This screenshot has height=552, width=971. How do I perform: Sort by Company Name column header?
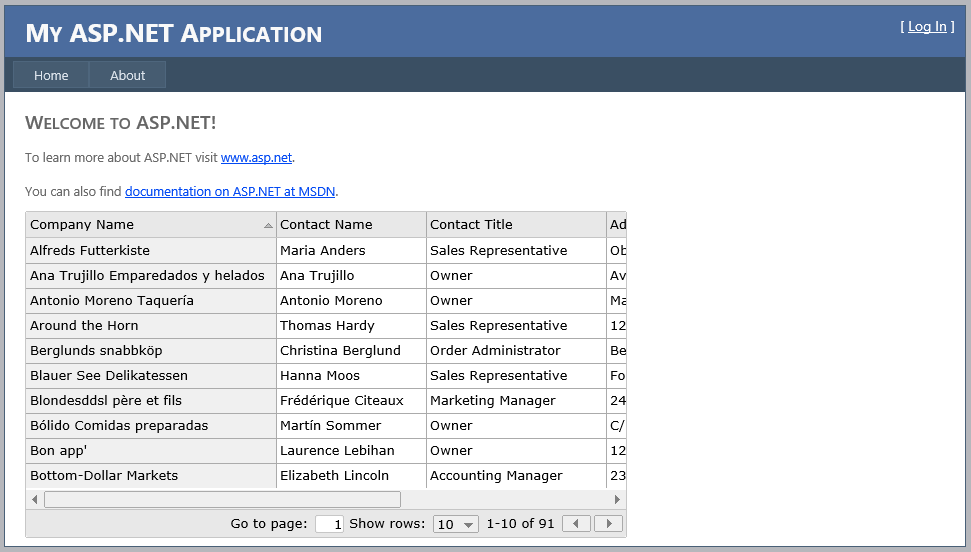pos(151,224)
